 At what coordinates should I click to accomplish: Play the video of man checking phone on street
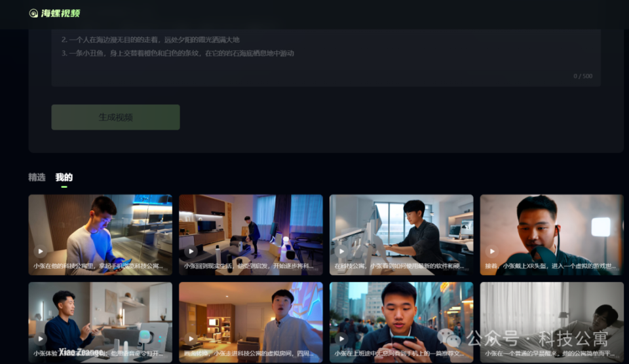341,338
